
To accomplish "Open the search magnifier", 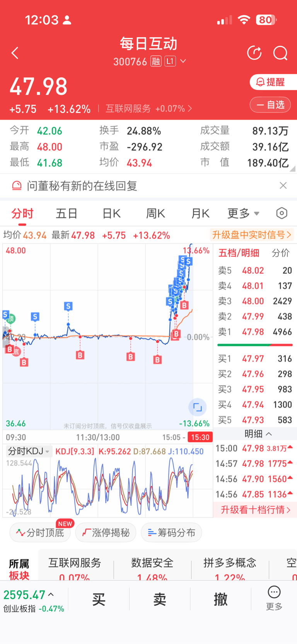I will (x=280, y=53).
